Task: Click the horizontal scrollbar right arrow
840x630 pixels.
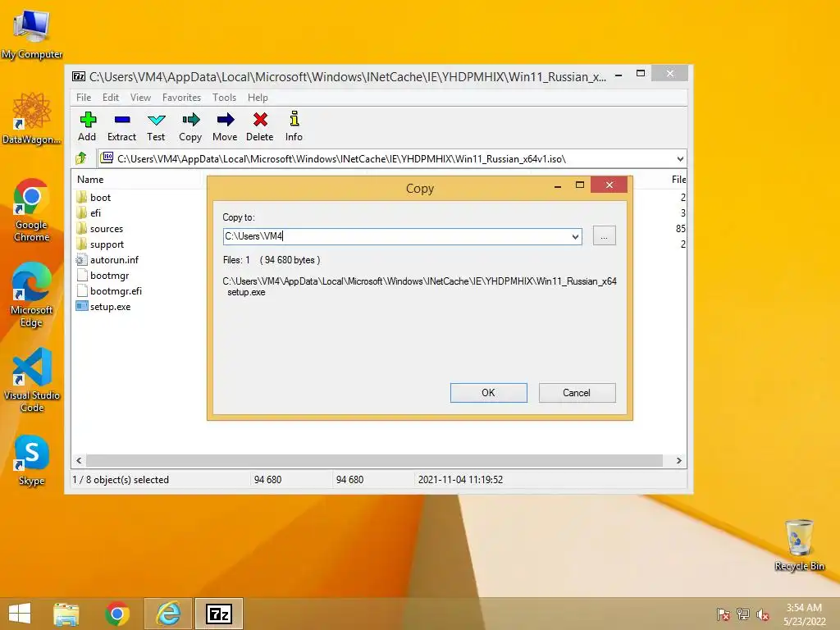Action: [x=678, y=461]
